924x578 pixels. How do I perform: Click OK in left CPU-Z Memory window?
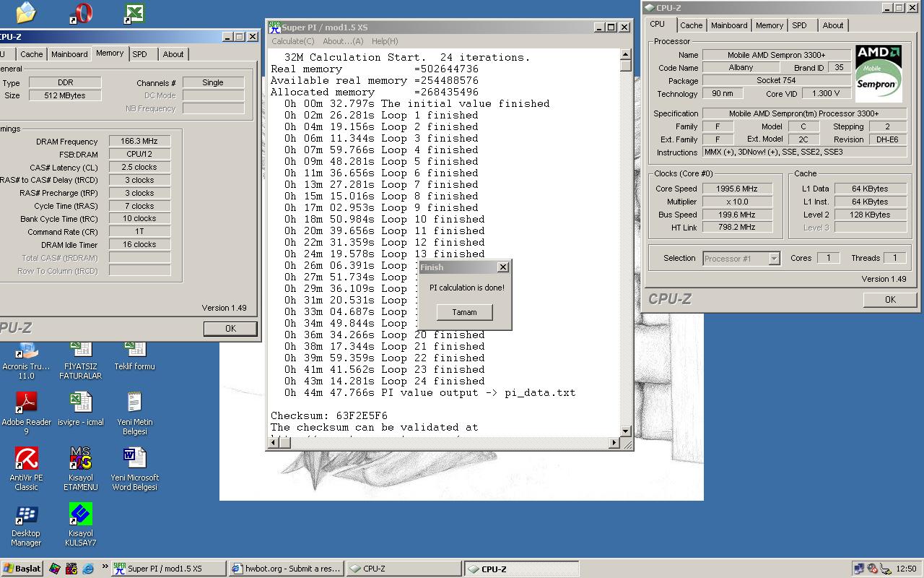230,328
